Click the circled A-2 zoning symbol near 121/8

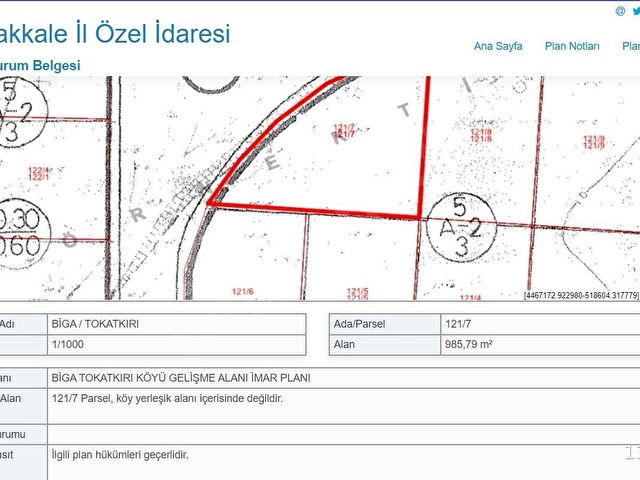click(x=461, y=227)
